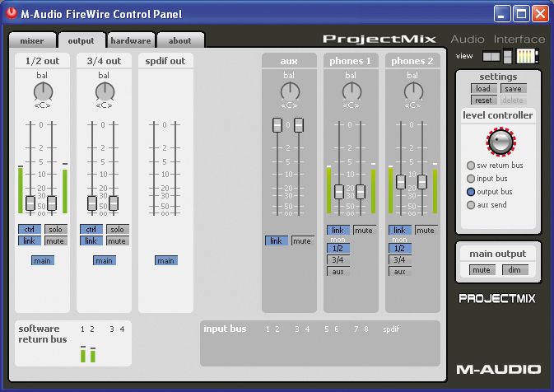This screenshot has height=392, width=554.
Task: Click the narrow strip view icon
Action: pyautogui.click(x=507, y=56)
